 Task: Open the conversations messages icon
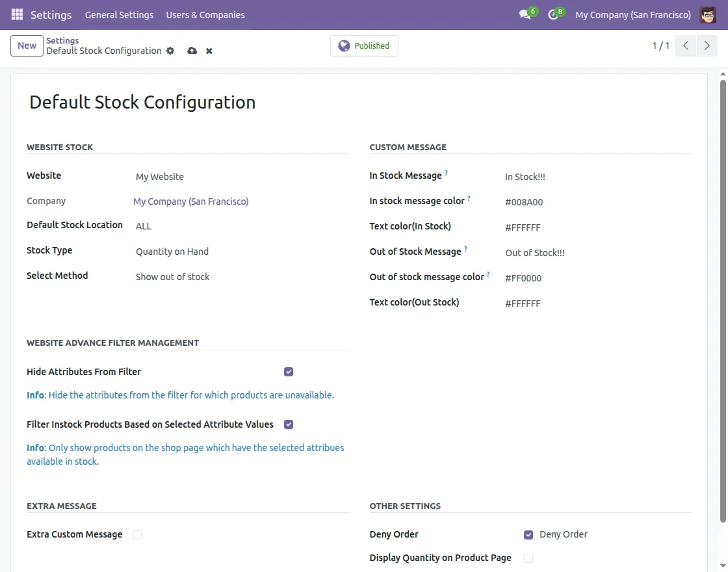click(525, 14)
